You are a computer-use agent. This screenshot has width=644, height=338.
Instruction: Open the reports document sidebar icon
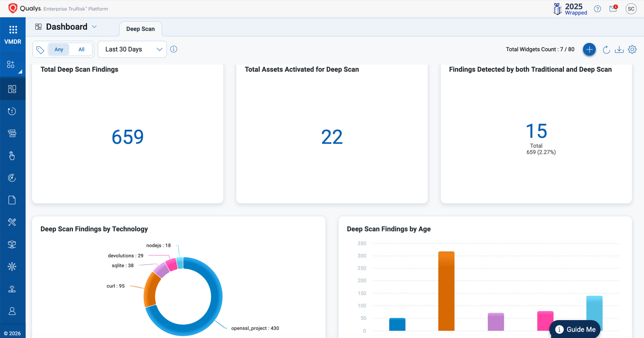pos(12,200)
